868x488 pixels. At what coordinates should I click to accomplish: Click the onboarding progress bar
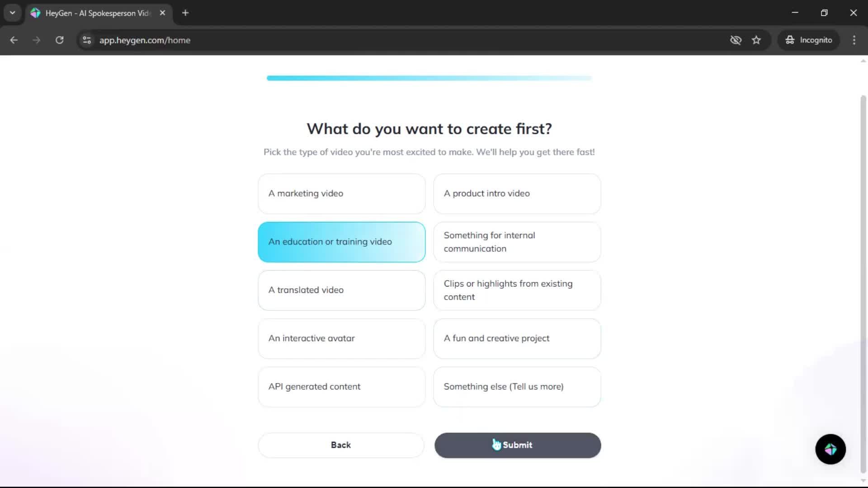[429, 78]
